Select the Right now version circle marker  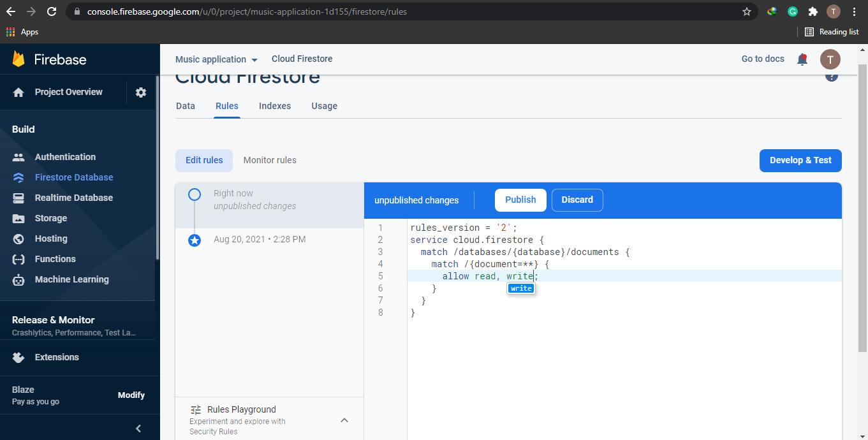195,194
